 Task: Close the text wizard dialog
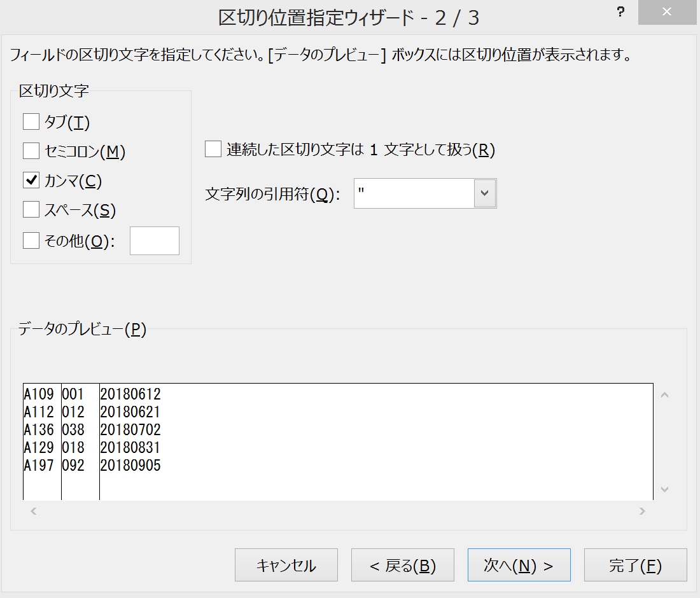(667, 12)
